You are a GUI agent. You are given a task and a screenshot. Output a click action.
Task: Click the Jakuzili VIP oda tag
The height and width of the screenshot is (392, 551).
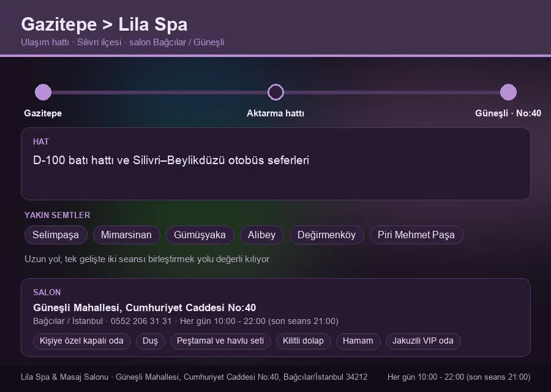pos(422,341)
